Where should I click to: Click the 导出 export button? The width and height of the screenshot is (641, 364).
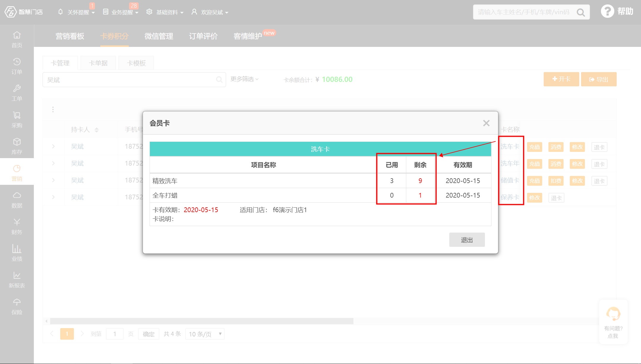pos(599,79)
